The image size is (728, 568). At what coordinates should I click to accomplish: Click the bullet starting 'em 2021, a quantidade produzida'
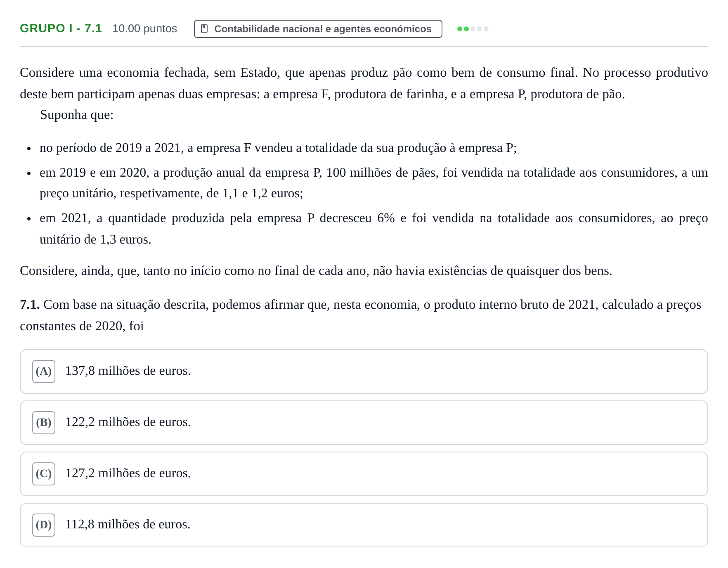[x=374, y=229]
